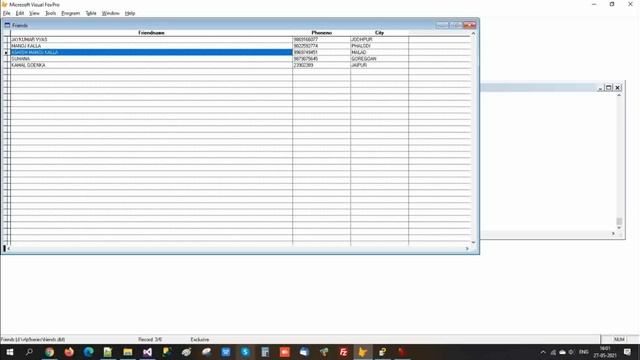The image size is (640, 360).
Task: Open Notepad++ from taskbar
Action: pyautogui.click(x=108, y=352)
